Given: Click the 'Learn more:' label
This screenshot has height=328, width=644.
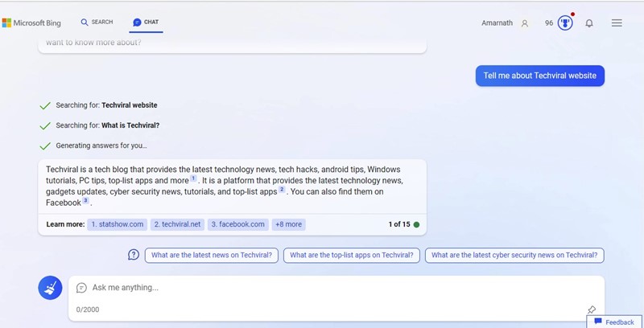Looking at the screenshot, I should click(65, 224).
